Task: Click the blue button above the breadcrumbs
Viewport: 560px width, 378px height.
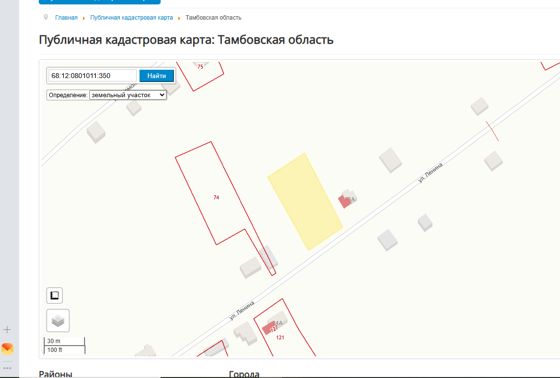Action: [x=100, y=2]
